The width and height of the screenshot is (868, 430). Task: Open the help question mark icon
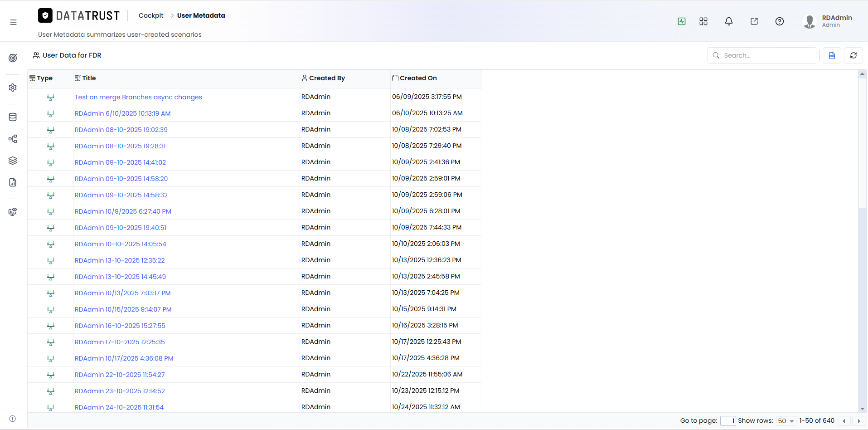780,21
